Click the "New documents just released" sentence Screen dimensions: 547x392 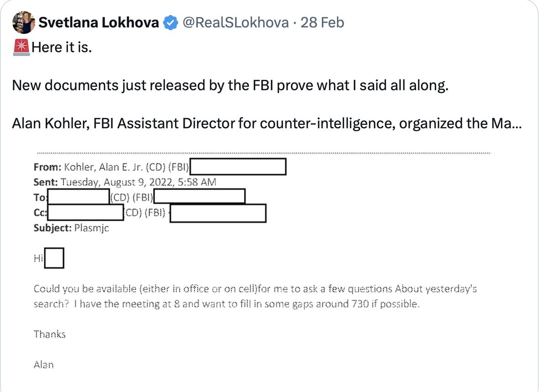(230, 85)
